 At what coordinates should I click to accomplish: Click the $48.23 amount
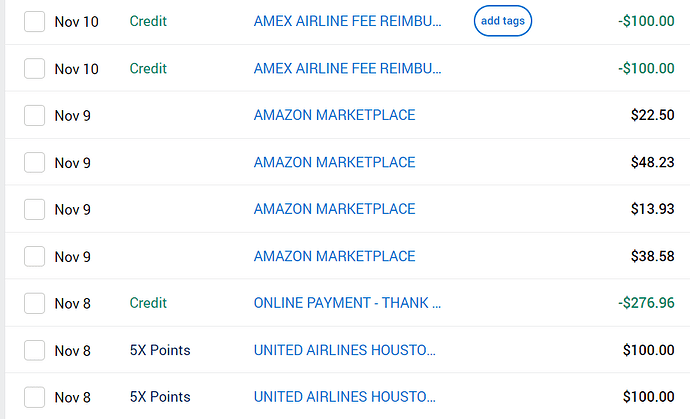[652, 162]
